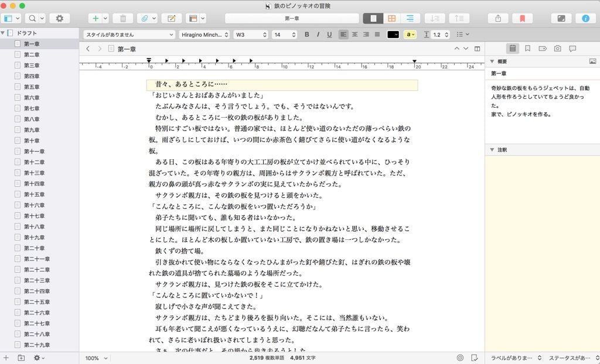Split the editor view
Viewport: 600px width, 364px height.
477,49
